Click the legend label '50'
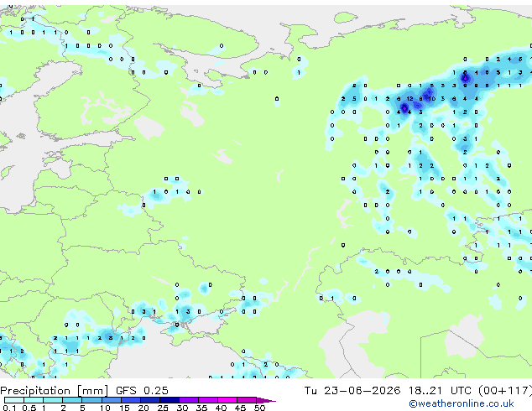The image size is (532, 411). [x=259, y=408]
